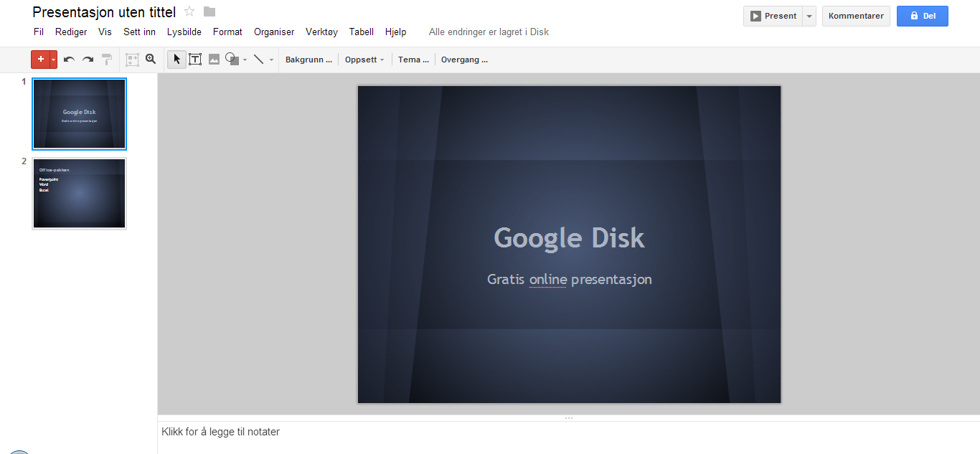Click the zoom to fit icon
Screen dimensions: 980x454
(x=132, y=60)
